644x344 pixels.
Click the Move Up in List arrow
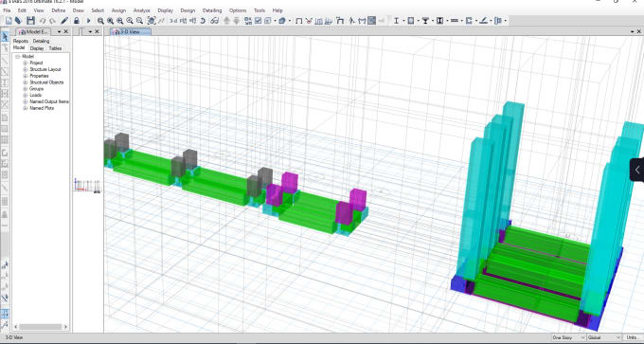pyautogui.click(x=226, y=21)
